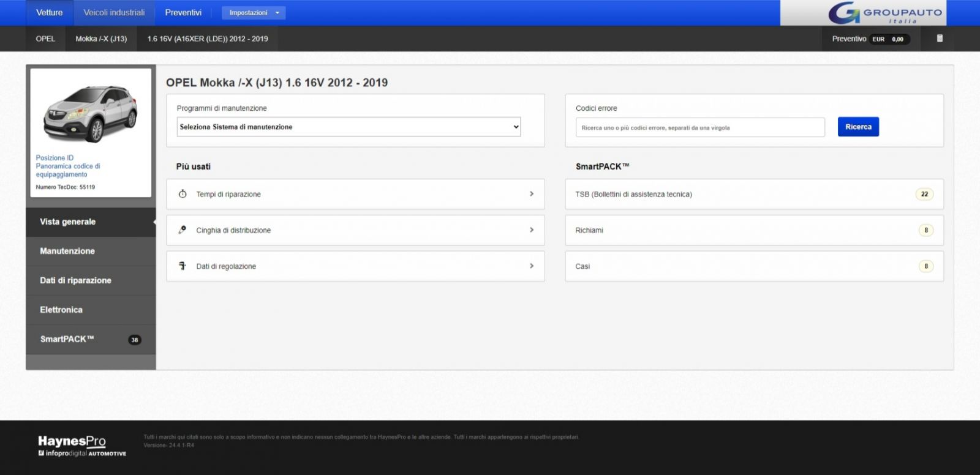
Task: Open the Preventivi tab
Action: click(x=183, y=13)
